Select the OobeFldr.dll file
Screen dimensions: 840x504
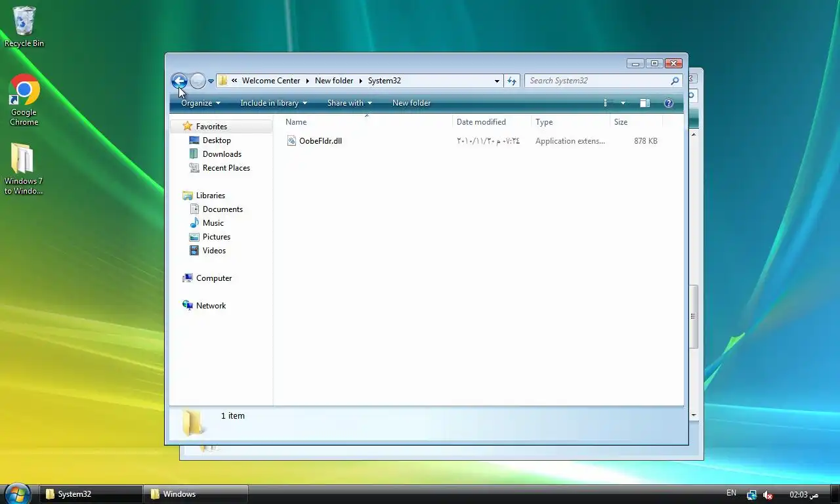point(320,141)
